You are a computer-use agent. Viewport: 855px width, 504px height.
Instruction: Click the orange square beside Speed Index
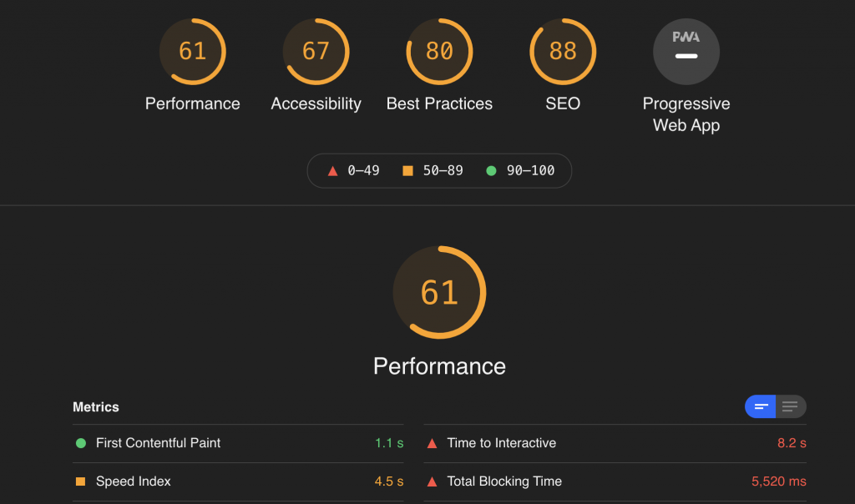pyautogui.click(x=80, y=481)
